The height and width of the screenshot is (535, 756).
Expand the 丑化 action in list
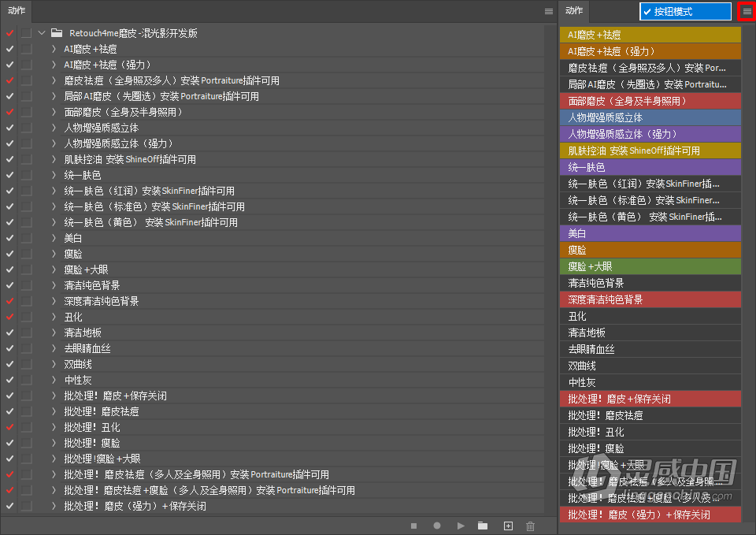(54, 317)
